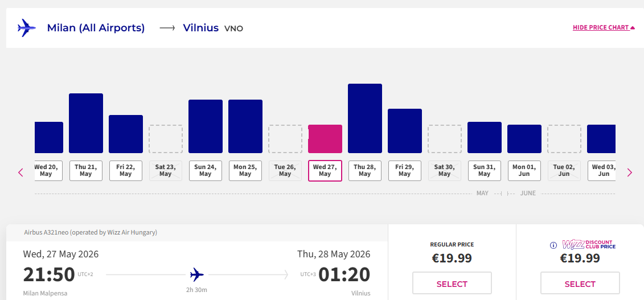Viewport: 644px width, 300px height.
Task: Collapse chart via Hide Price Chart
Action: coord(604,27)
